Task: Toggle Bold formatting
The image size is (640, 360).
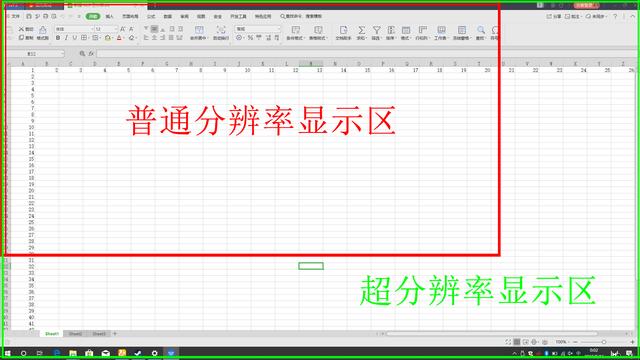Action: click(x=58, y=38)
